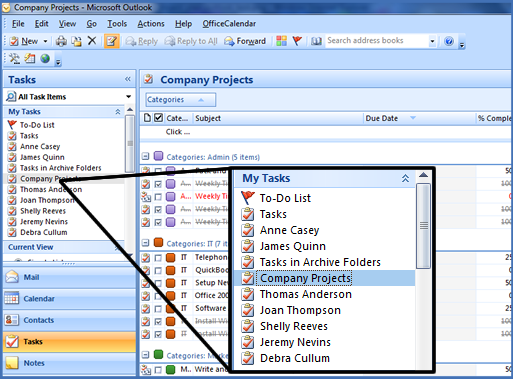This screenshot has height=379, width=513.
Task: Click the Complete checkbox column header
Action: tap(159, 118)
